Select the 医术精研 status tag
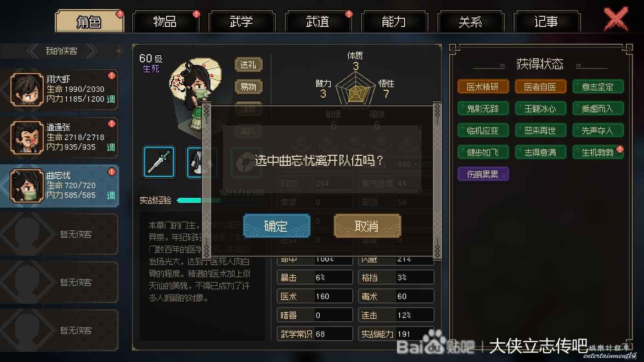The height and width of the screenshot is (362, 644). pyautogui.click(x=483, y=87)
